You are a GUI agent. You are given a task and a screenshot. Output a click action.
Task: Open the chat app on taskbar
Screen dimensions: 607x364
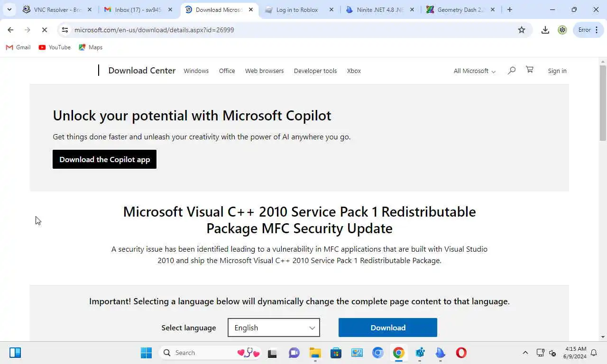294,353
